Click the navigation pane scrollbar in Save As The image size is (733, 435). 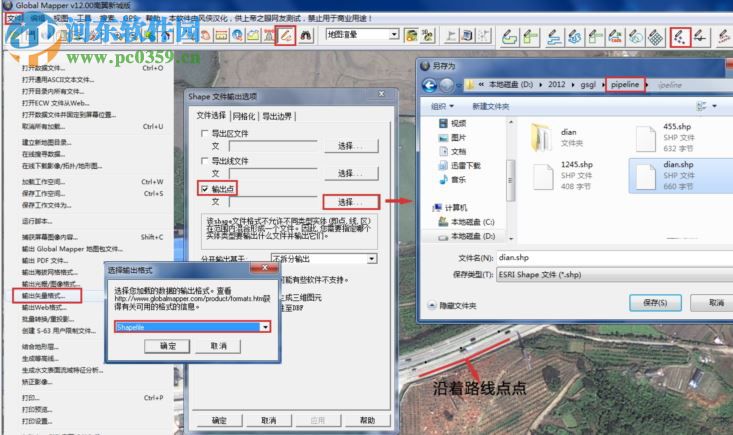(x=510, y=180)
